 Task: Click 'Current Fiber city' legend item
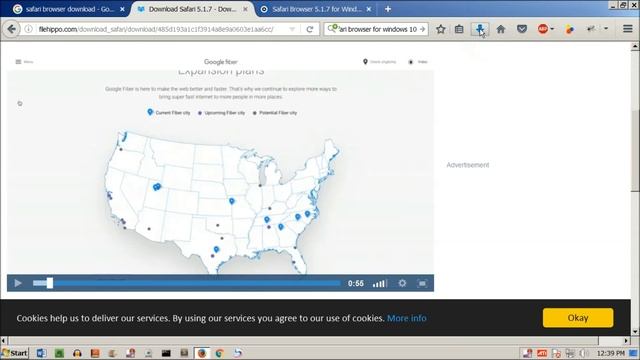[169, 112]
